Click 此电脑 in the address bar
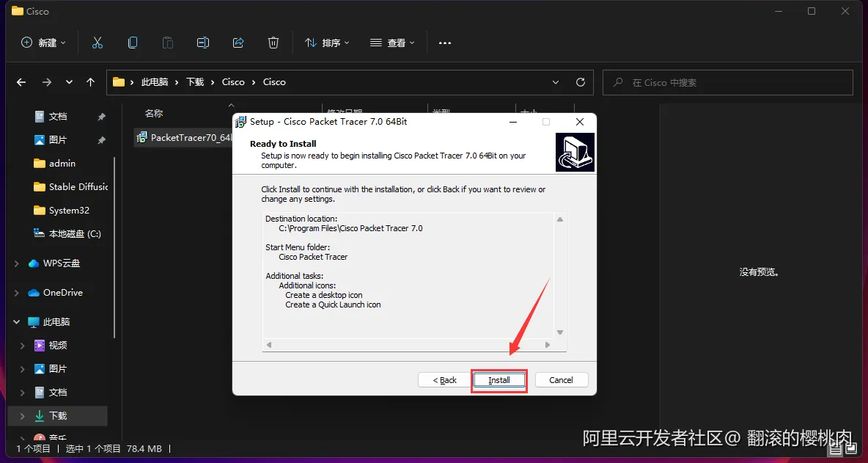868x463 pixels. coord(155,82)
